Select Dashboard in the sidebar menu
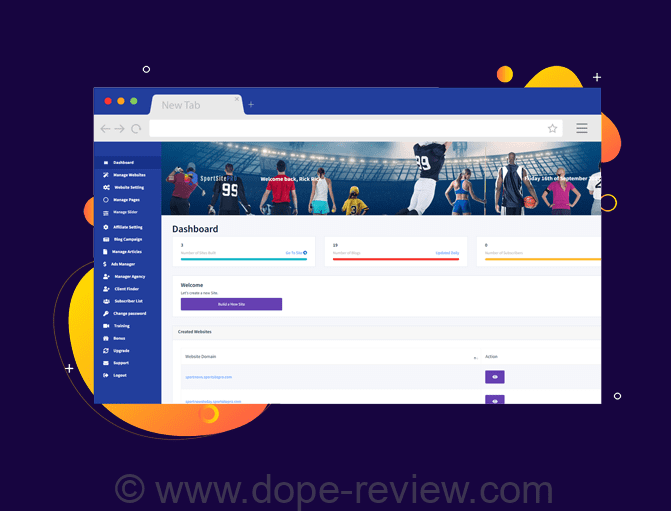This screenshot has height=511, width=671. point(123,162)
